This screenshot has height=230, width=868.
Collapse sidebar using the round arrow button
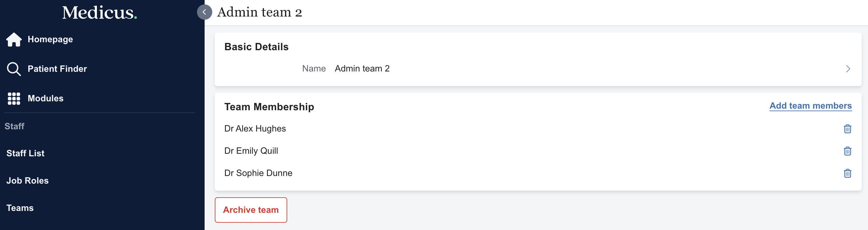click(x=204, y=12)
